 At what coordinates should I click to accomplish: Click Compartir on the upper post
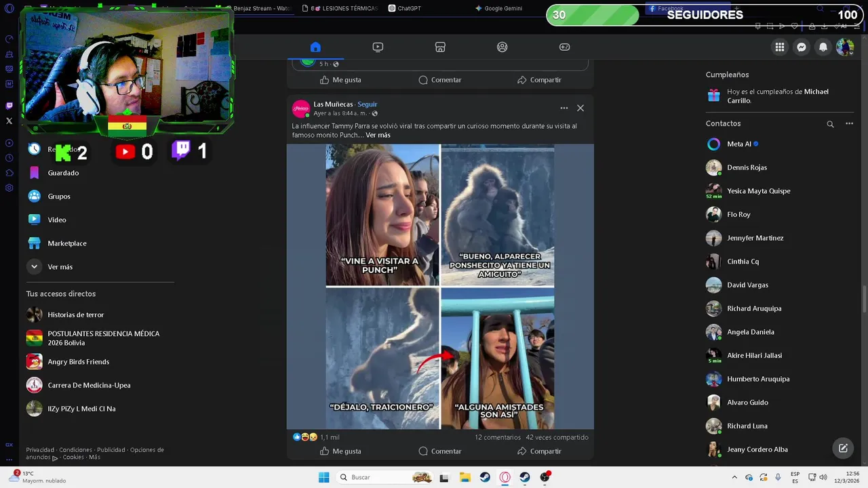(x=539, y=79)
